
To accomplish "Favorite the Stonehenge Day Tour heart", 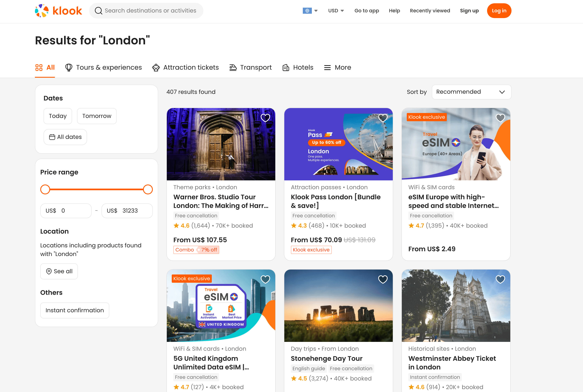I will click(383, 279).
